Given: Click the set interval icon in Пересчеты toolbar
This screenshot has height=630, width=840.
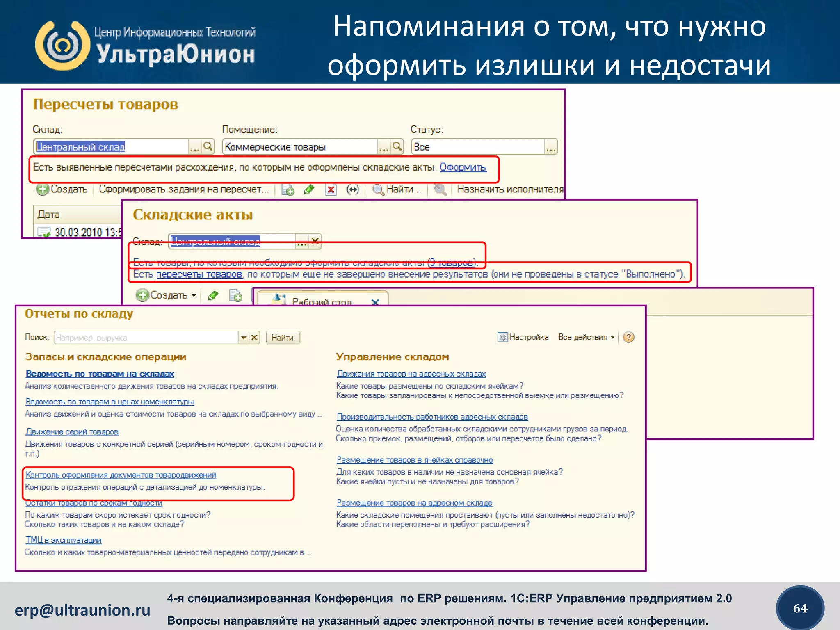Looking at the screenshot, I should pos(352,189).
